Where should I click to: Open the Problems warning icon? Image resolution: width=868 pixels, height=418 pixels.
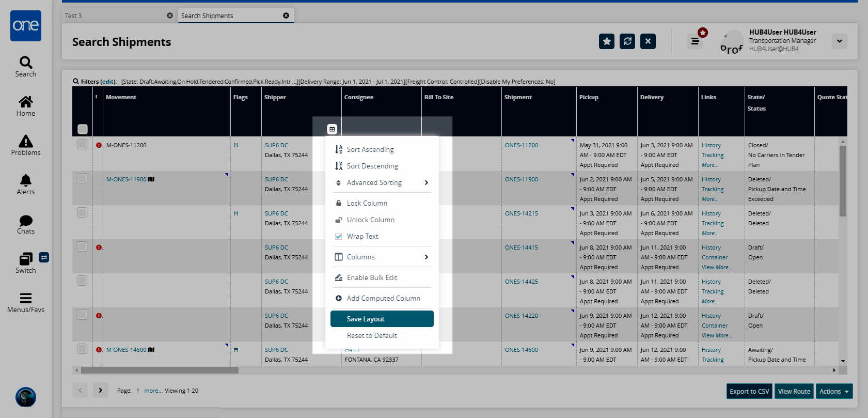(26, 145)
